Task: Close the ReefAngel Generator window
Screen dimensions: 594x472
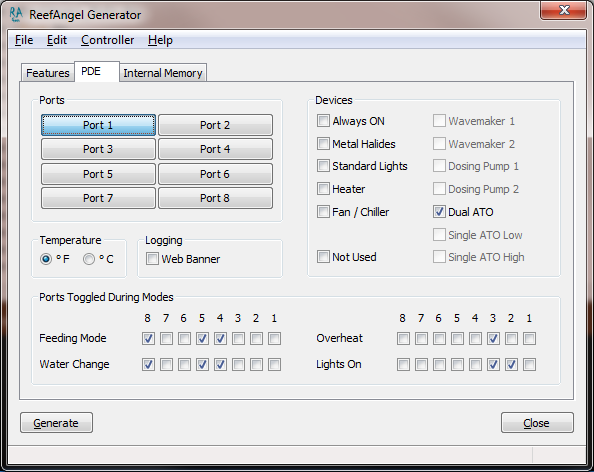Action: (x=564, y=10)
